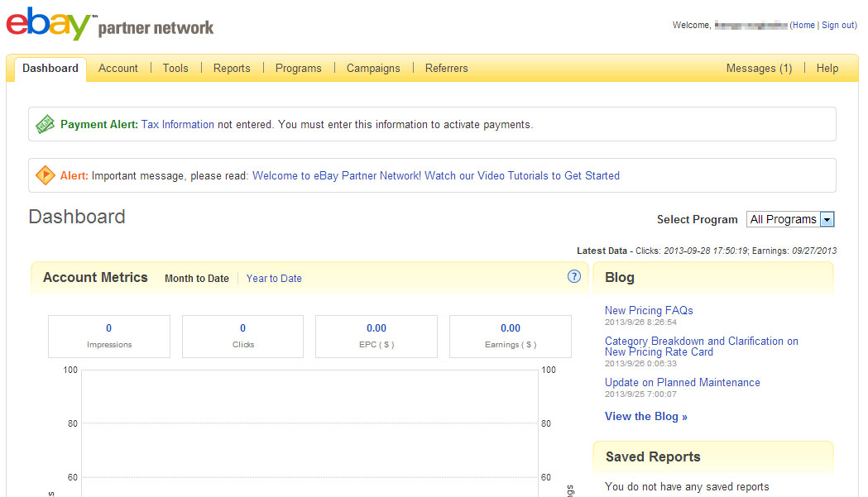This screenshot has height=497, width=868.
Task: Open the Help menu item
Action: tap(827, 68)
